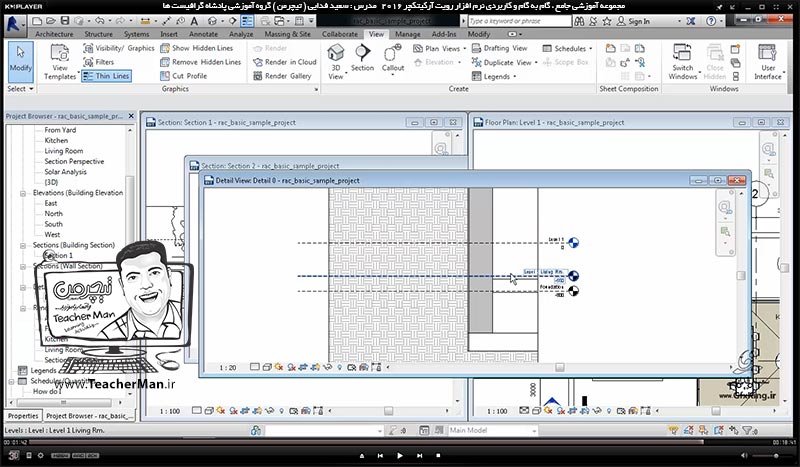The width and height of the screenshot is (800, 467).
Task: Switch to the Annotate tab
Action: [203, 34]
